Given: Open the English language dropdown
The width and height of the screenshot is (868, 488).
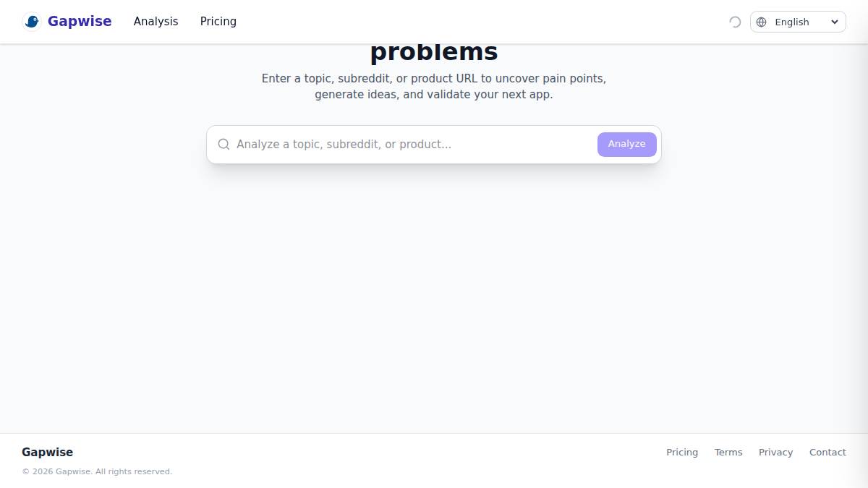Looking at the screenshot, I should tap(792, 22).
